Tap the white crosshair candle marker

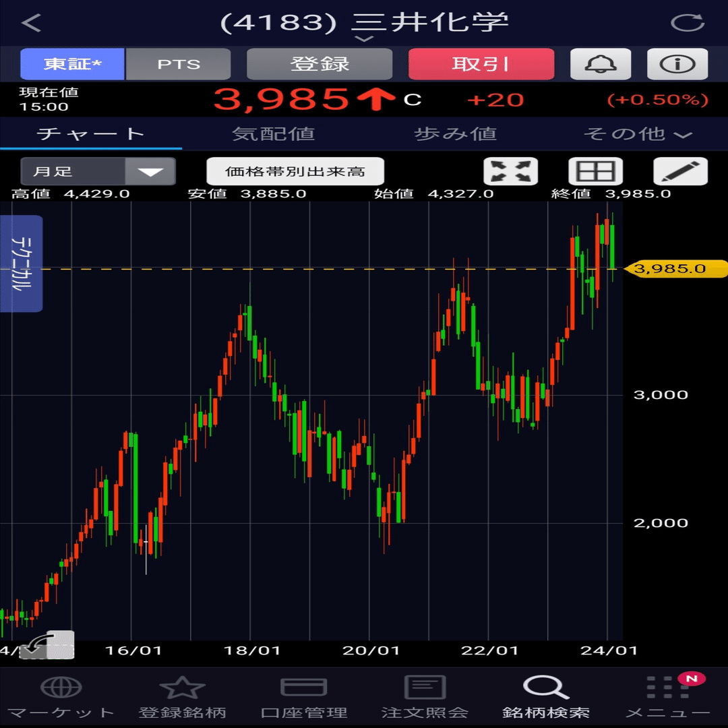[x=146, y=549]
